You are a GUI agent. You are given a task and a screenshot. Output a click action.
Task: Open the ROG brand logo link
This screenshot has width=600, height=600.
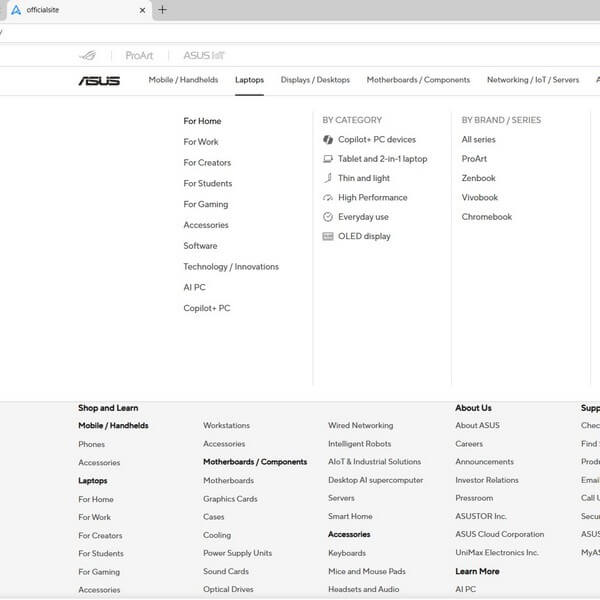tap(88, 55)
